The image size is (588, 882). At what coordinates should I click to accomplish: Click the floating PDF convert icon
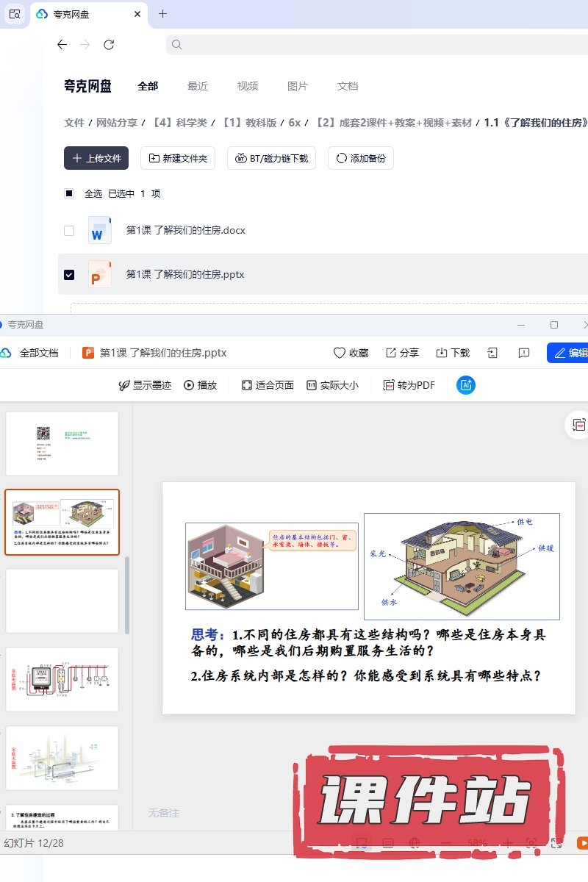tap(578, 426)
